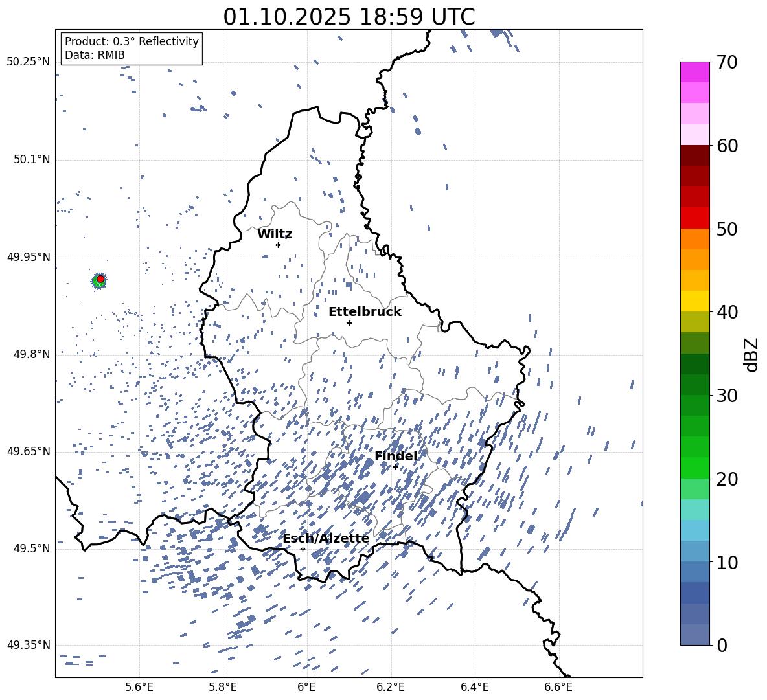Click the Esch/Alzette city label

click(326, 538)
